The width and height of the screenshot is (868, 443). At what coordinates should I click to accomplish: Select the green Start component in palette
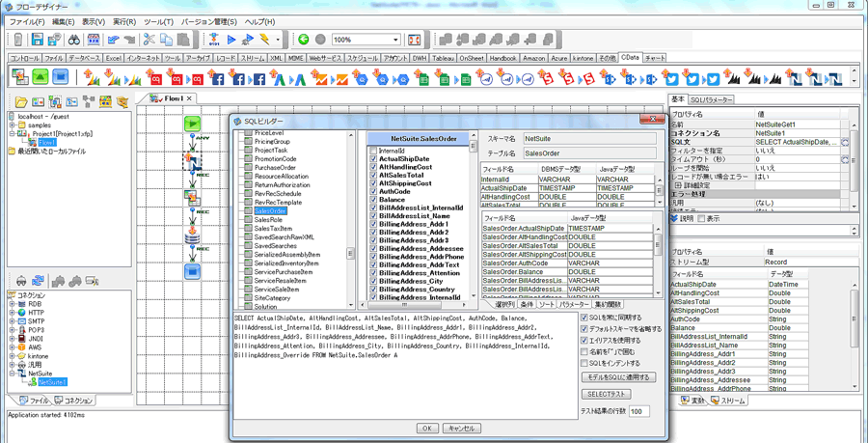click(x=40, y=76)
